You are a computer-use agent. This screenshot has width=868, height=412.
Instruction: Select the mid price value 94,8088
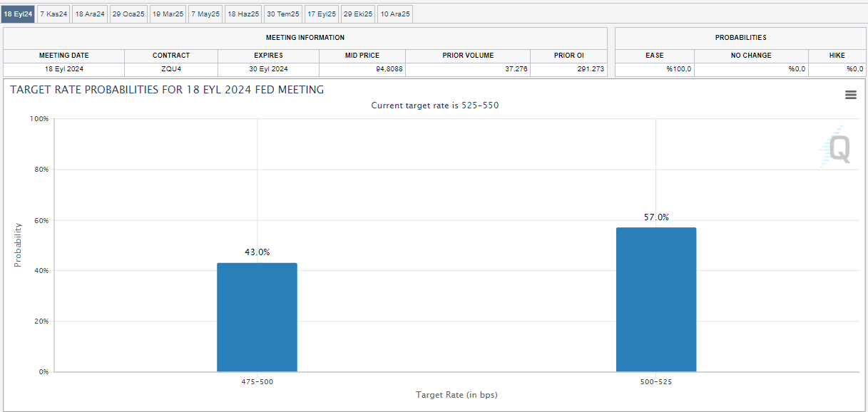362,69
